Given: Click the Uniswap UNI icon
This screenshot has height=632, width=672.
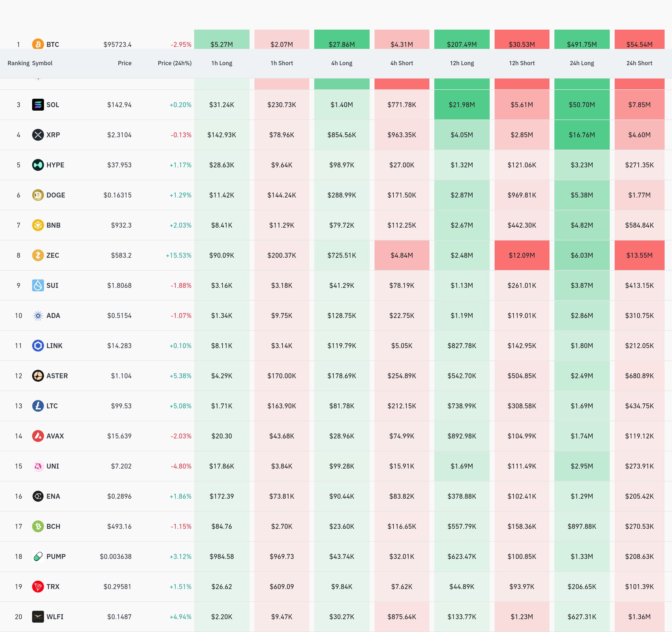Looking at the screenshot, I should pos(38,466).
